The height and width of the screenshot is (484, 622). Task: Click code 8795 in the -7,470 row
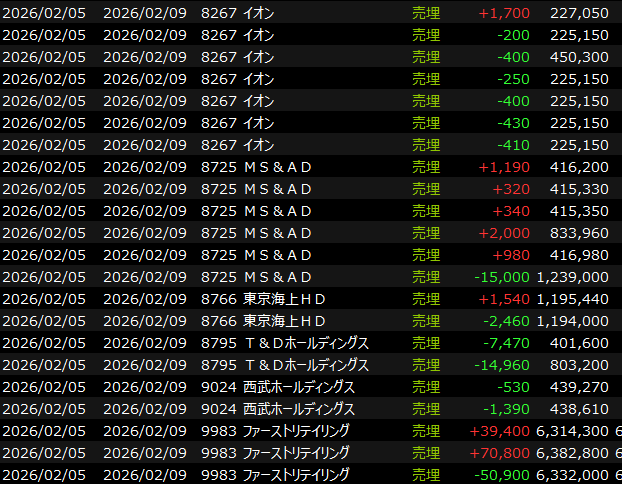click(219, 343)
